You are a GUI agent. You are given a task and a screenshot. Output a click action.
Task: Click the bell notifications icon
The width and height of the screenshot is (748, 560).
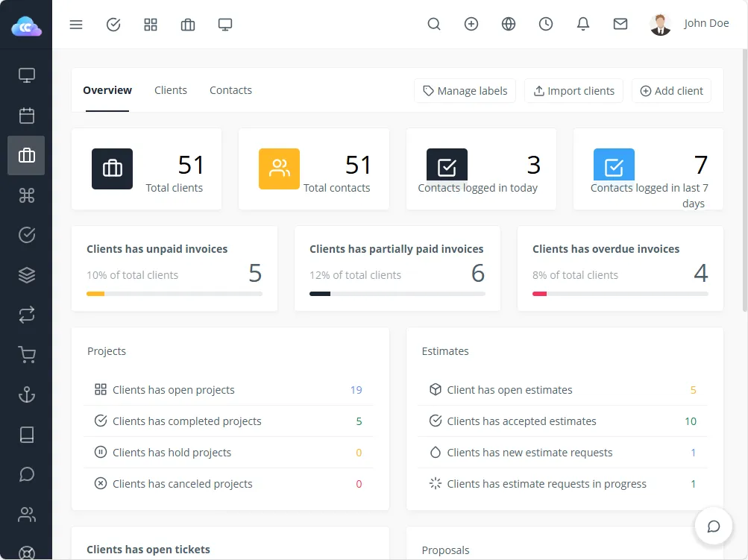pos(583,25)
